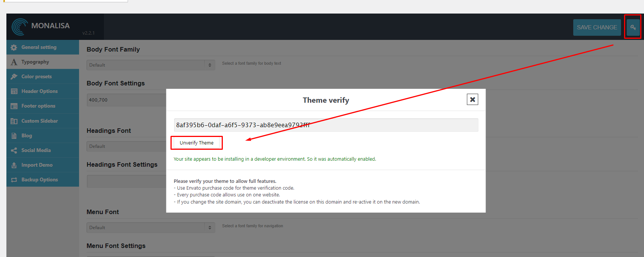Open Social Media menu item
The height and width of the screenshot is (257, 644).
[43, 150]
